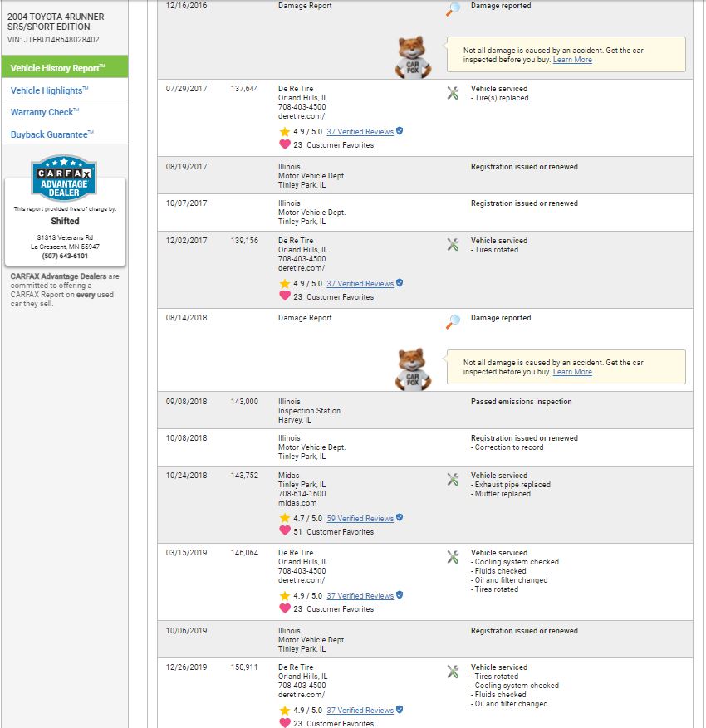The image size is (706, 728).
Task: Click the wrench icon for 12/02/2017 tire rotation
Action: [453, 245]
